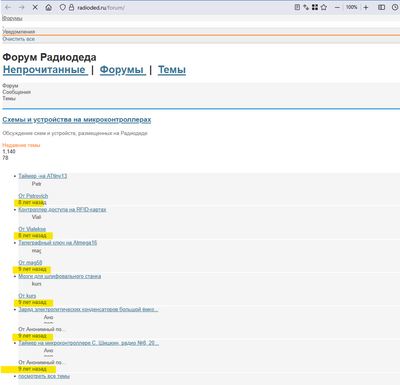Image resolution: width=400 pixels, height=385 pixels.
Task: Open the large Форумы tab in heading
Action: (122, 70)
